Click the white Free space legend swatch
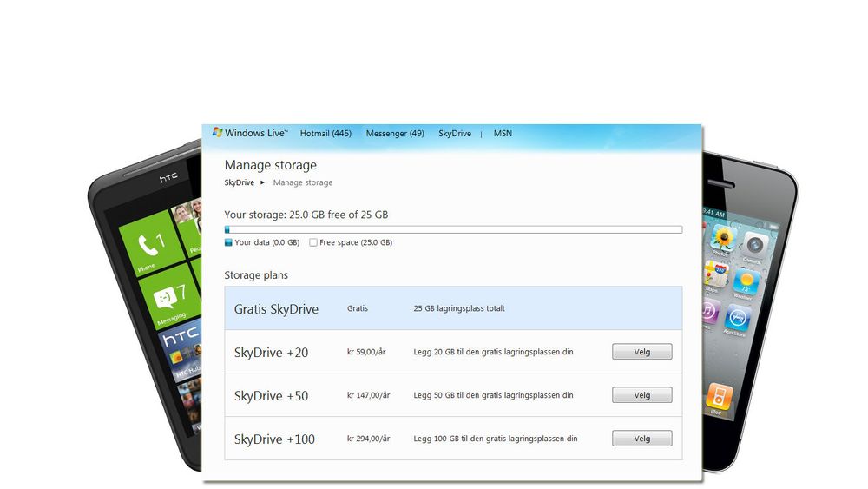The height and width of the screenshot is (489, 868). point(313,242)
